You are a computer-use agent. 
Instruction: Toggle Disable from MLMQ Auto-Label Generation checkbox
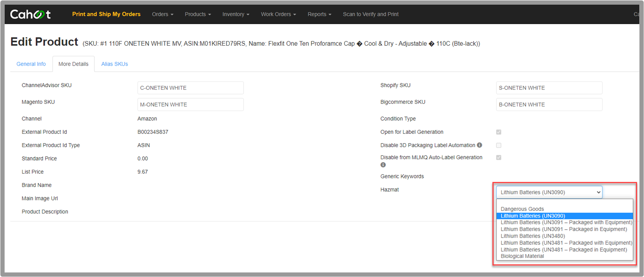point(499,158)
